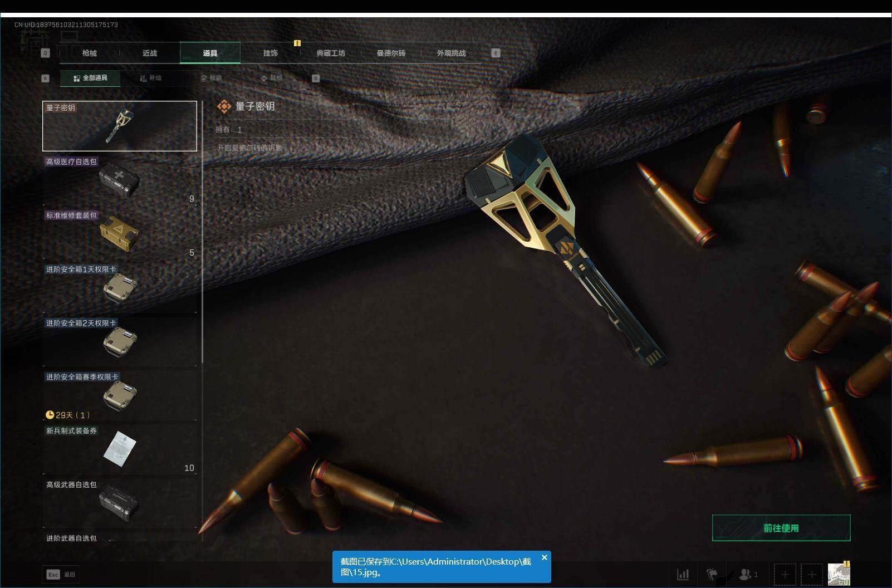
Task: Open the friends list icon
Action: tap(746, 574)
